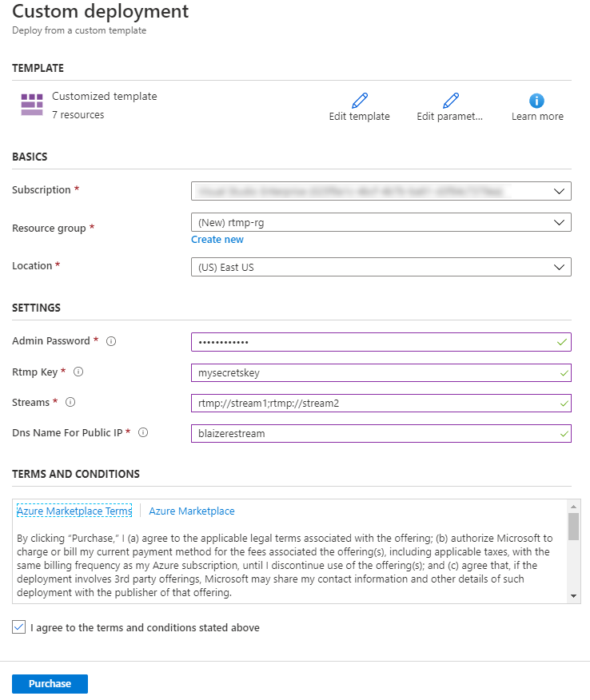This screenshot has height=700, width=590.
Task: Click the Edit template pencil icon
Action: tap(360, 101)
